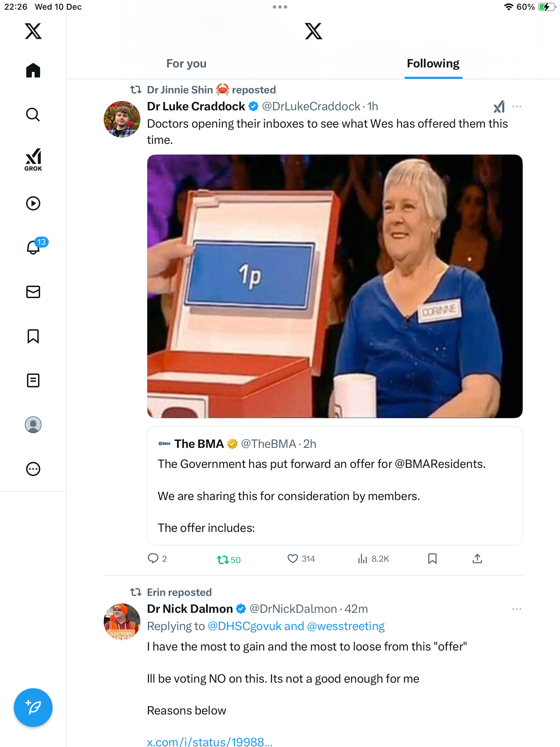560x747 pixels.
Task: Open Bookmarks from the sidebar
Action: coord(33,336)
